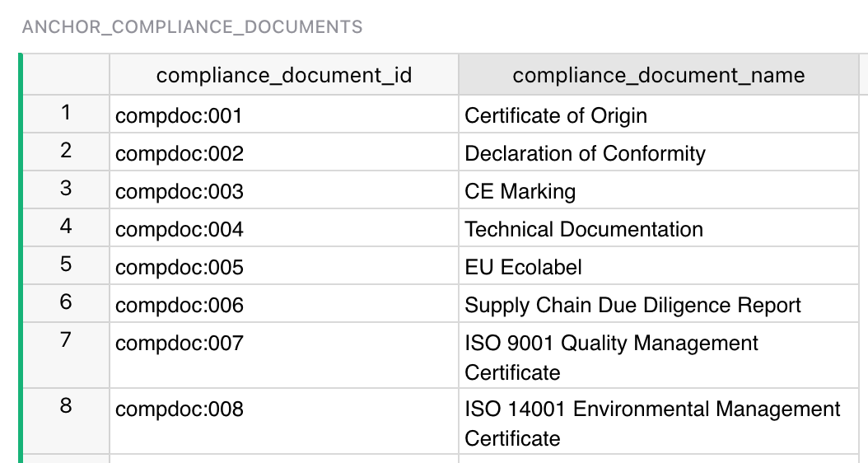The width and height of the screenshot is (868, 463).
Task: Select row 2 by its number
Action: (66, 152)
